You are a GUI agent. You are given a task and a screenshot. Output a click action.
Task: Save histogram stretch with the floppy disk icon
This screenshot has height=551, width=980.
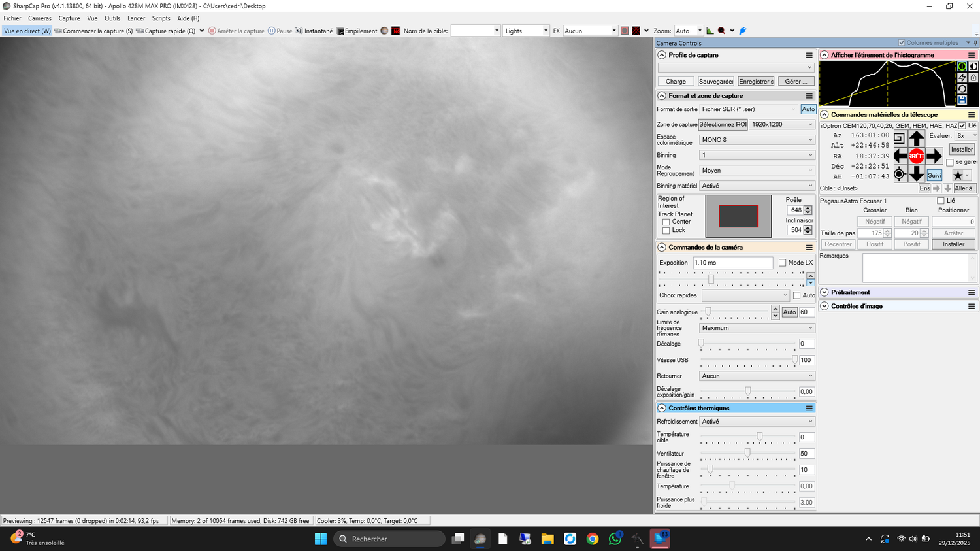click(962, 100)
